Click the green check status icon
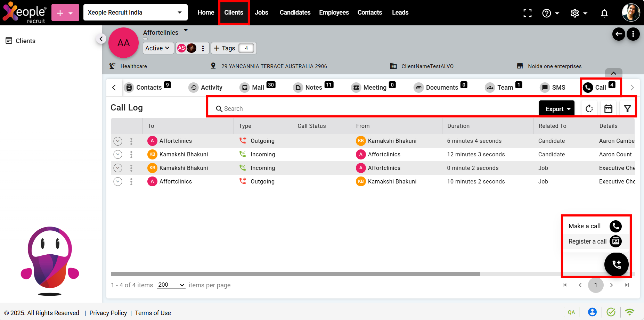The width and height of the screenshot is (644, 320). [x=611, y=312]
